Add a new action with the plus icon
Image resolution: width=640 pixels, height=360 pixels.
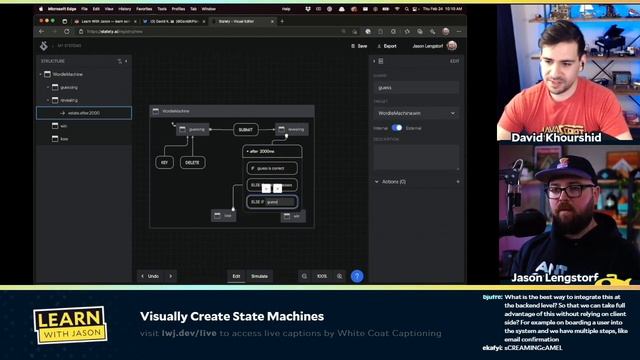(x=458, y=182)
